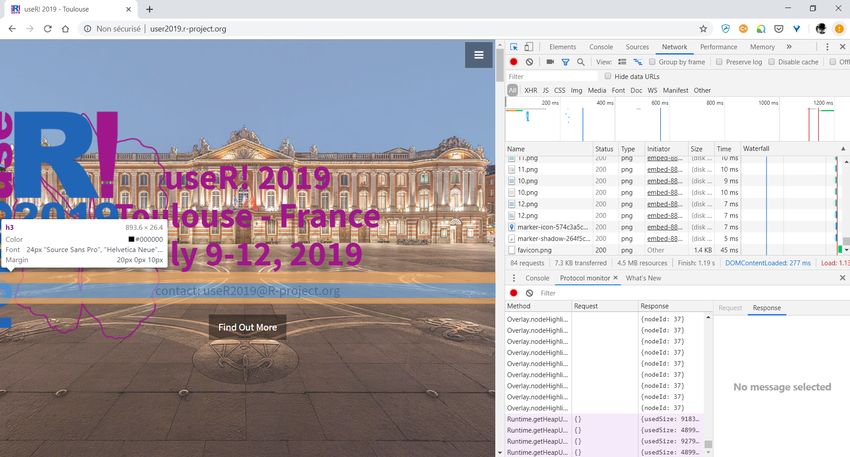The width and height of the screenshot is (850, 457).
Task: Open network search magnifier icon
Action: pos(581,62)
